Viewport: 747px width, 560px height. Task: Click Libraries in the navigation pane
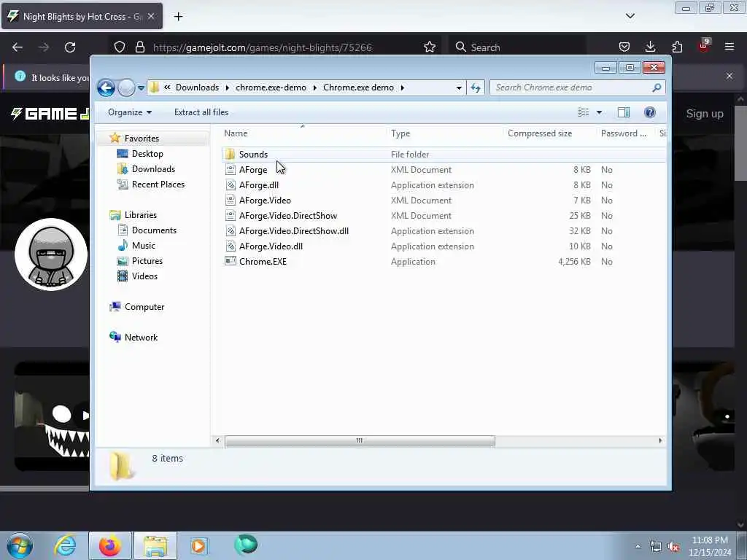pyautogui.click(x=141, y=215)
